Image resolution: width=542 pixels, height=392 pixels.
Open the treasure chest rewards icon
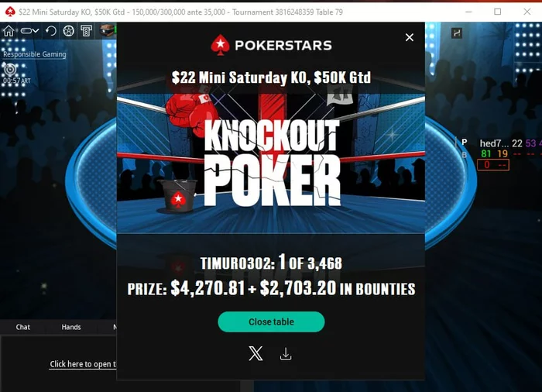point(107,30)
